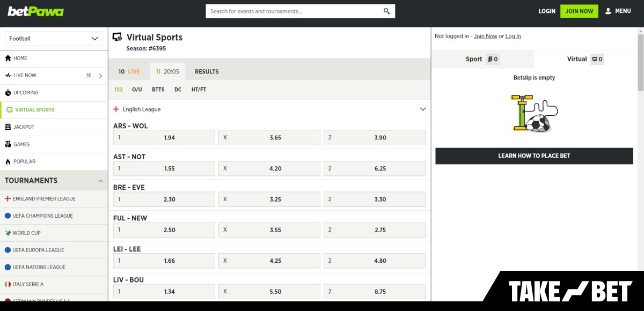
Task: Bet on FUL home win 2.50
Action: (164, 230)
